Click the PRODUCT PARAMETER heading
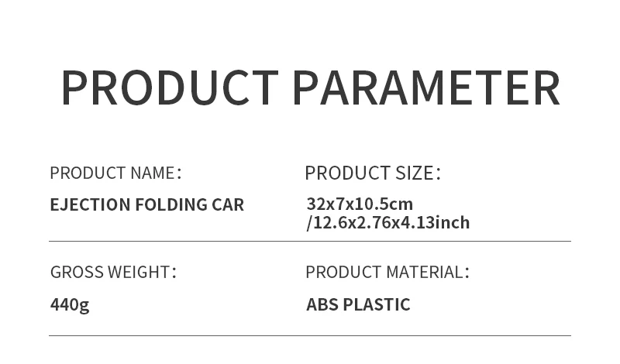Image resolution: width=620 pixels, height=364 pixels. 310,88
